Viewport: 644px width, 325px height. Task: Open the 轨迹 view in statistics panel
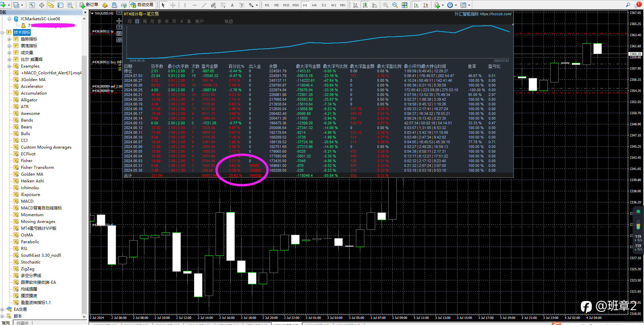[229, 21]
